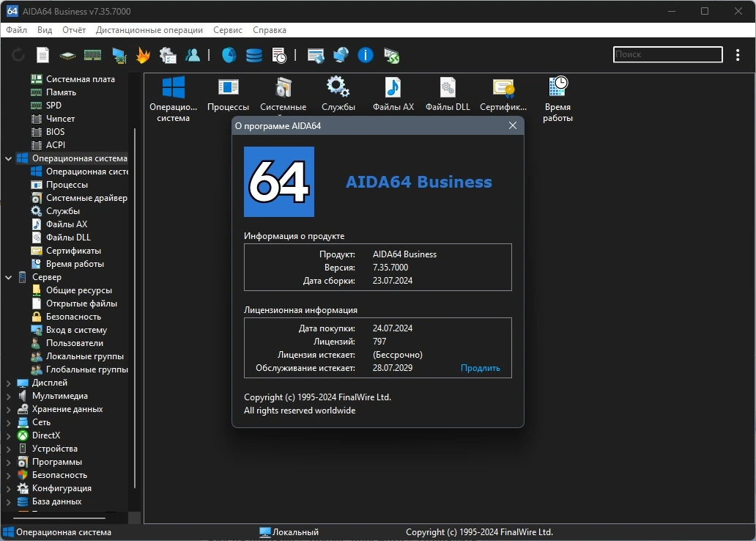Open the three-dot options menu
756x541 pixels.
pos(738,55)
